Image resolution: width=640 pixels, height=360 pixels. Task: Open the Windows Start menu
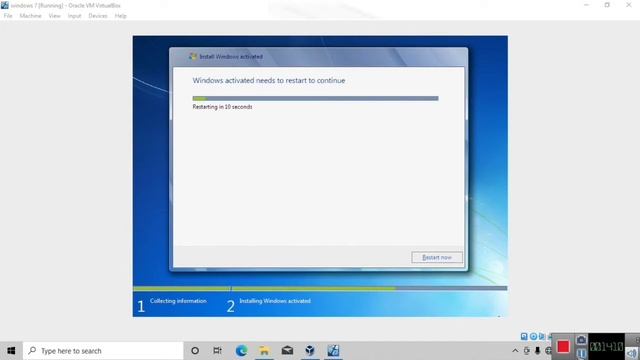11,351
